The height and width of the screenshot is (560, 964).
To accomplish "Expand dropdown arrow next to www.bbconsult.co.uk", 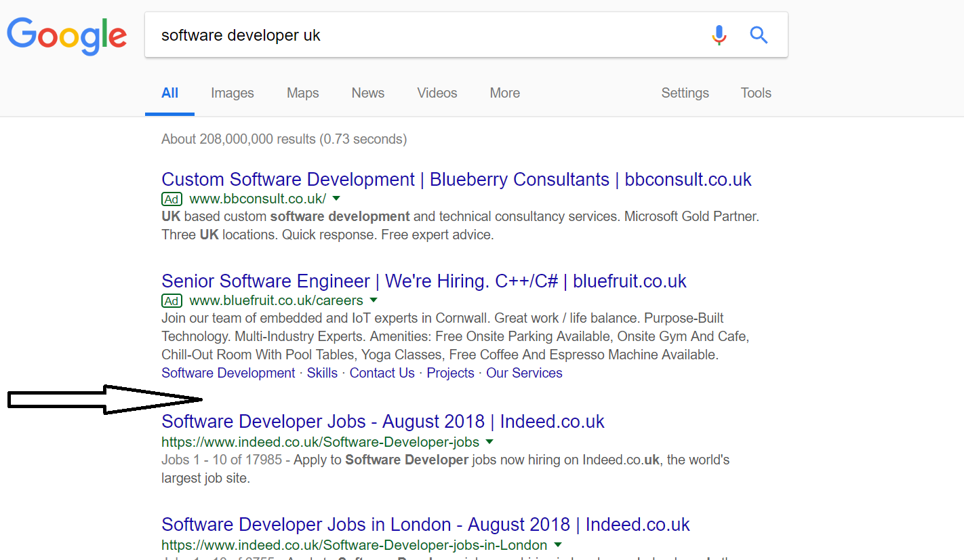I will pos(336,199).
